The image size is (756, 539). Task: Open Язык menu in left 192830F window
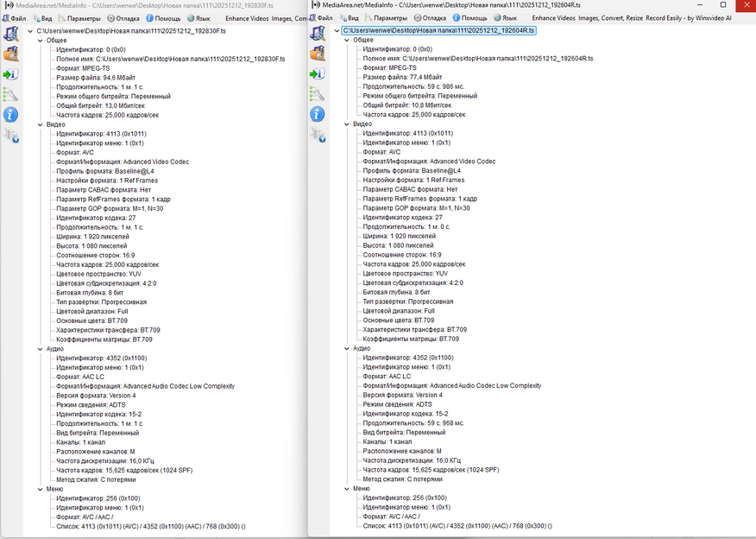(198, 18)
